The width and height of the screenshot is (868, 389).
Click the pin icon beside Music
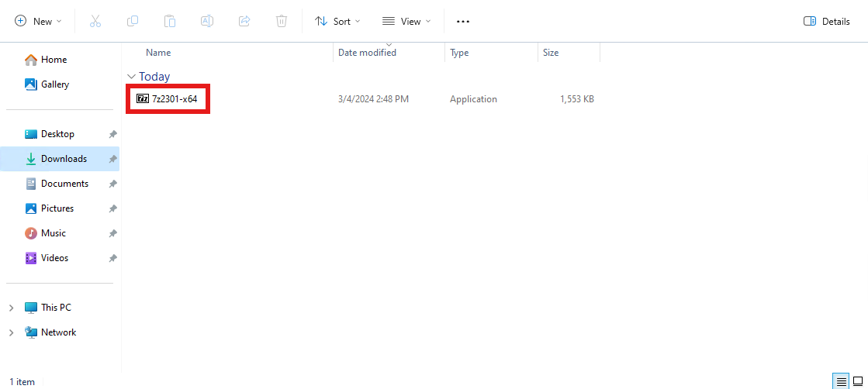[x=113, y=234]
